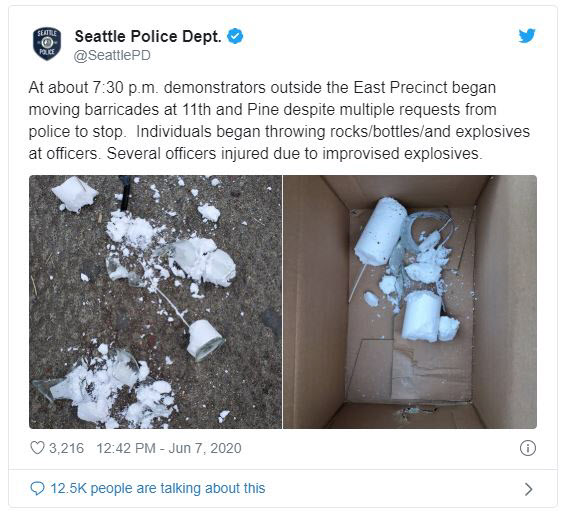The width and height of the screenshot is (566, 513).
Task: Like the tweet with the heart icon
Action: 37,448
